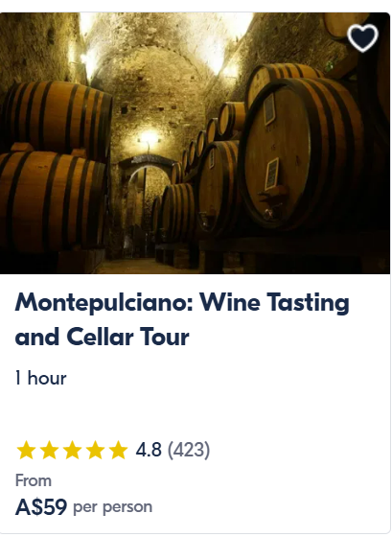Click the large labeled barrel on right
392x537 pixels.
[301, 154]
